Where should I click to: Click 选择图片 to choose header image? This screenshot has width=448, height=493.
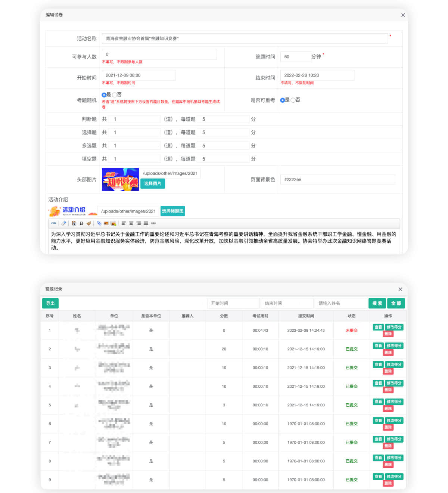coord(153,184)
